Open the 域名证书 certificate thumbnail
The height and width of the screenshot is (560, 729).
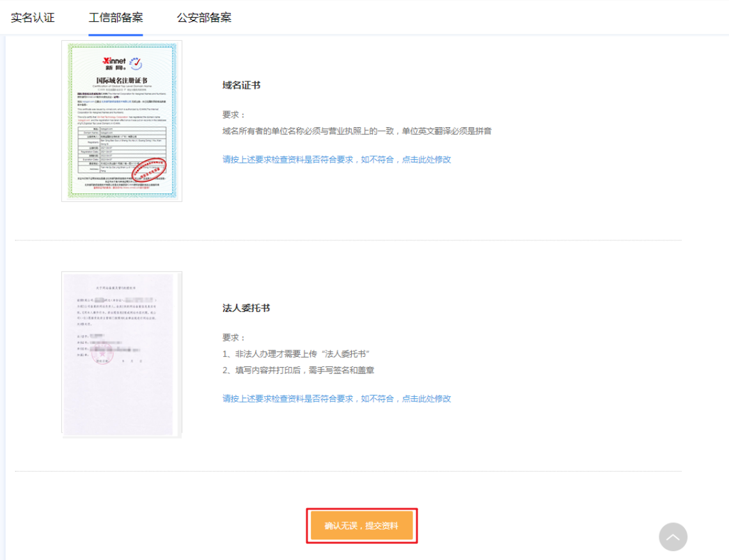click(121, 121)
